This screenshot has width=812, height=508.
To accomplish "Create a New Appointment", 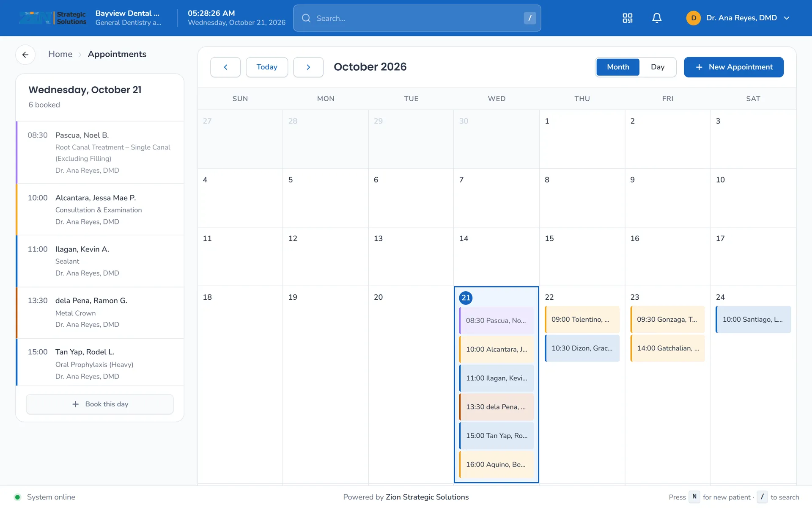I will pos(733,67).
